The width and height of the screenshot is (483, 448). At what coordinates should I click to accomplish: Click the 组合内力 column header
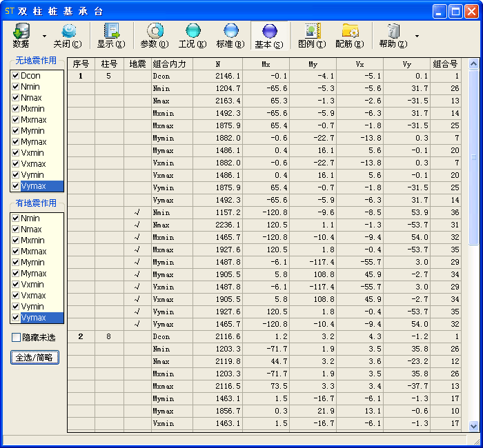(x=172, y=64)
